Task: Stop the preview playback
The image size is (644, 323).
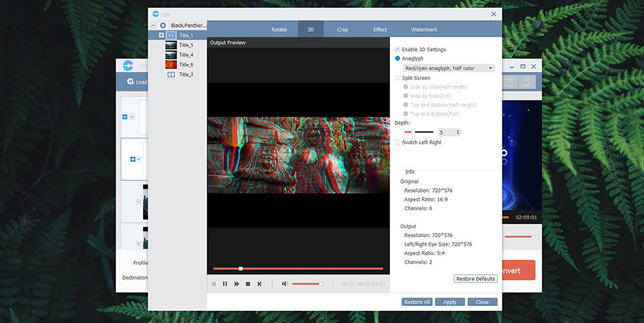Action: pos(248,284)
